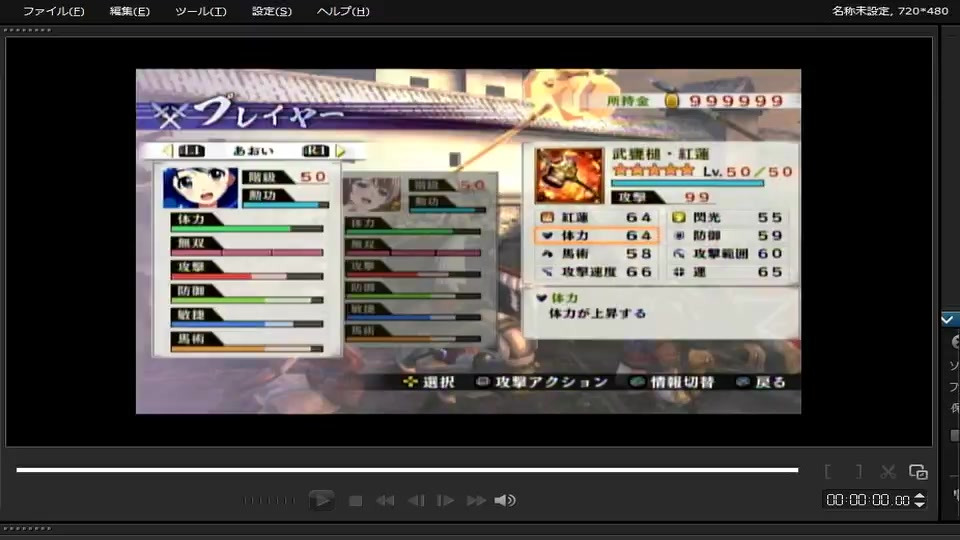Open the ファイル(F) menu
Viewport: 960px width, 540px height.
click(53, 11)
